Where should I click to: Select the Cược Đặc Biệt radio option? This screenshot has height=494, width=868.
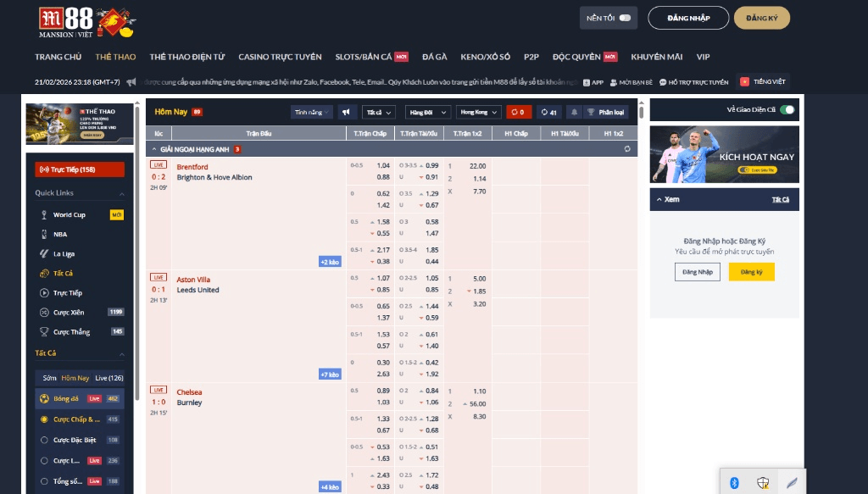pyautogui.click(x=44, y=440)
